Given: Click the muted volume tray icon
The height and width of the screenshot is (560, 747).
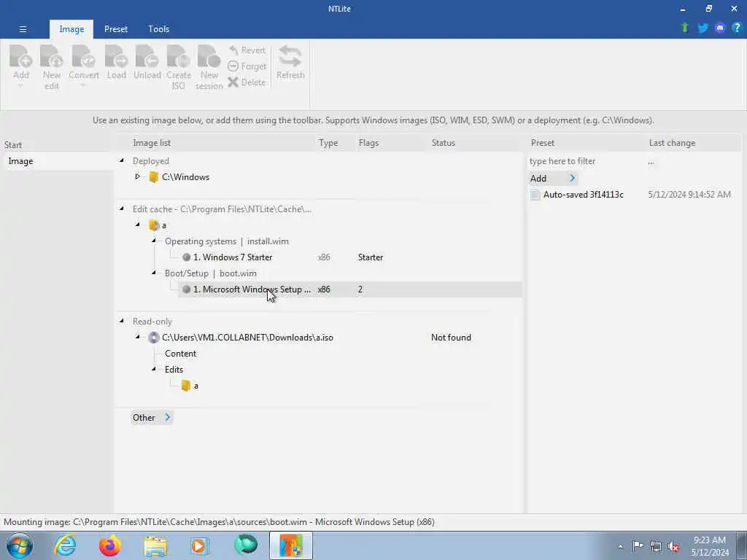Looking at the screenshot, I should [x=673, y=546].
